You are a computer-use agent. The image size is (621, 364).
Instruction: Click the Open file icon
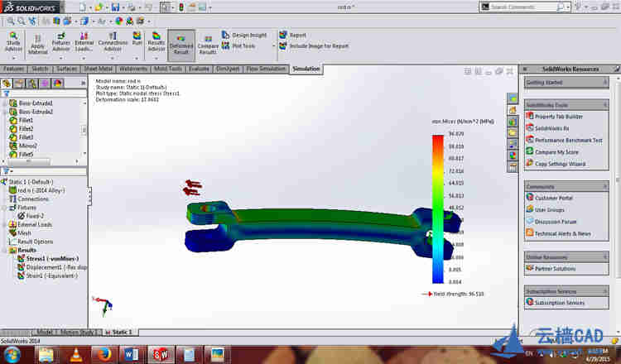tap(99, 7)
